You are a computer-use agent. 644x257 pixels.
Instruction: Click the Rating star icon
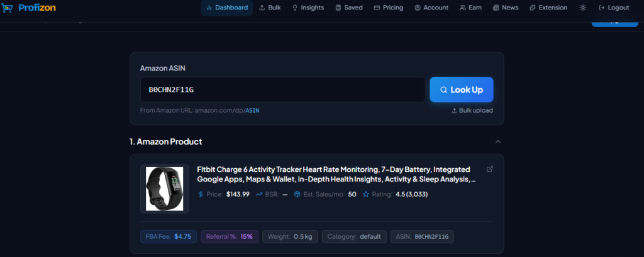coord(366,195)
